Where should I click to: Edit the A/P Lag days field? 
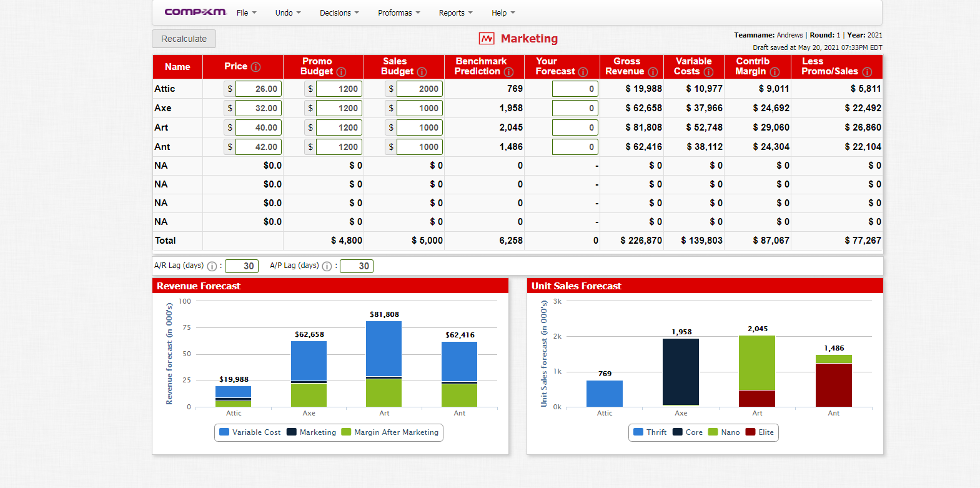pos(357,266)
